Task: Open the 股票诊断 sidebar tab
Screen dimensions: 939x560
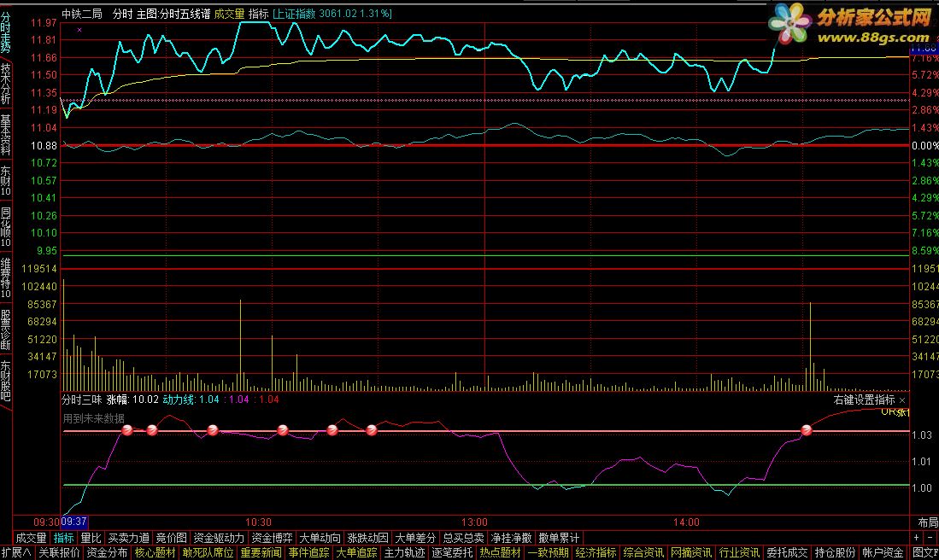Action: [5, 329]
